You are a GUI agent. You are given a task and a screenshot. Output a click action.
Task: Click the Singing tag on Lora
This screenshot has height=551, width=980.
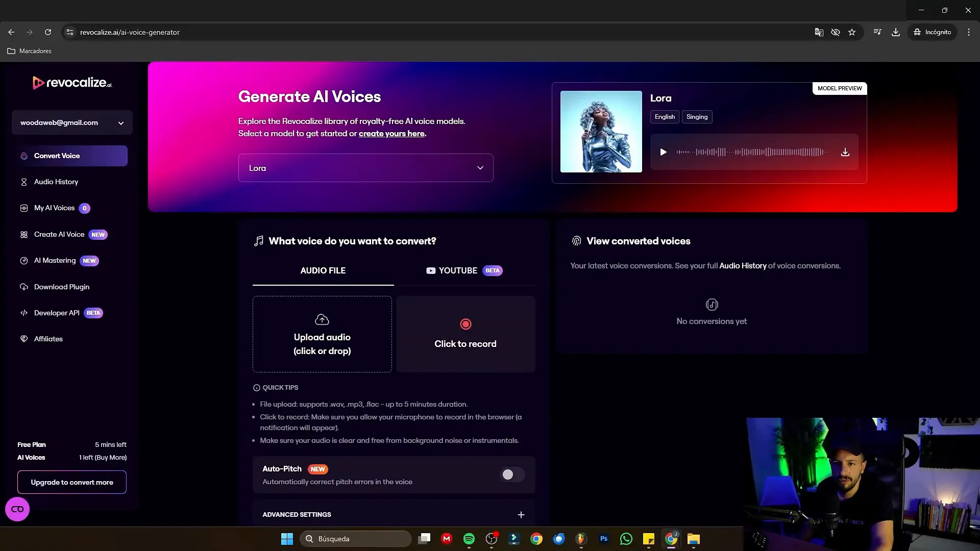click(x=697, y=117)
